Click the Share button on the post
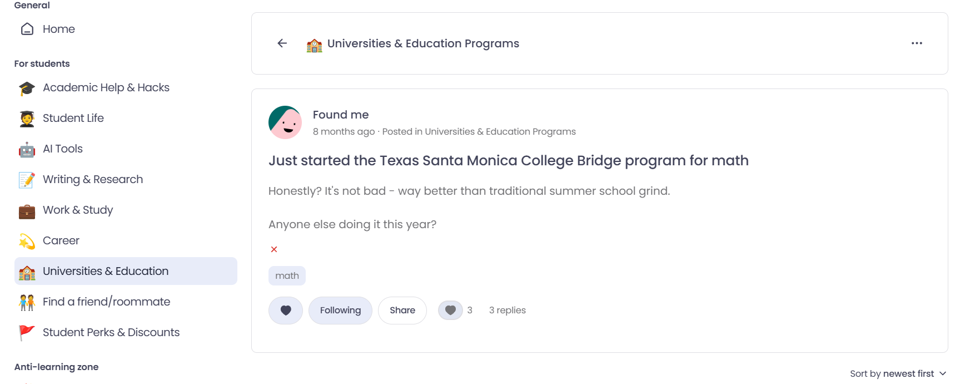 (402, 310)
